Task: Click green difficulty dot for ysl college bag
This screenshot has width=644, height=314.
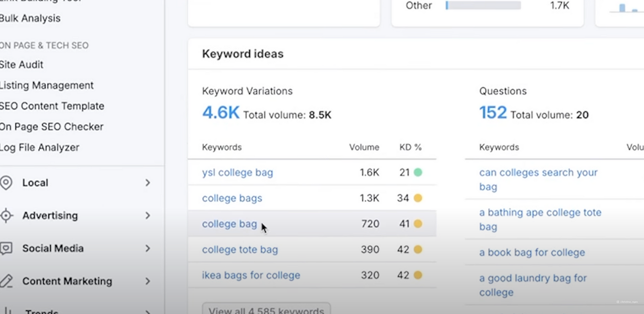Action: pyautogui.click(x=418, y=172)
